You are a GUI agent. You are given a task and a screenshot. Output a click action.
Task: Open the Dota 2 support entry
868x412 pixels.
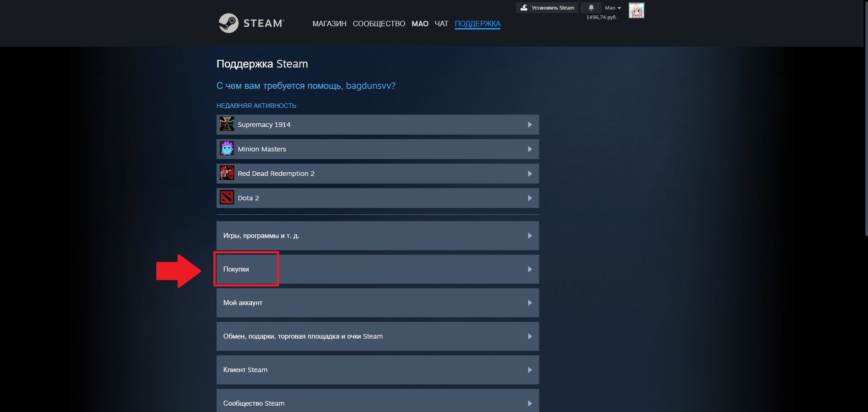click(378, 198)
